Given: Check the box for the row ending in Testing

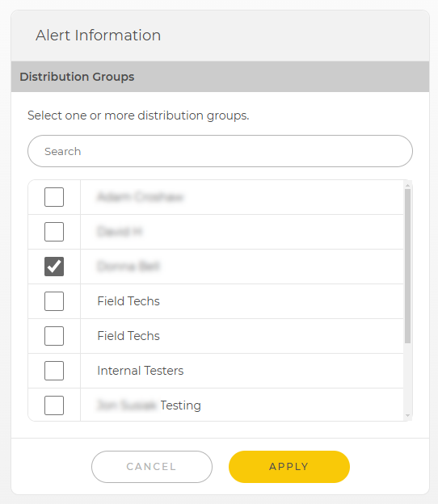Looking at the screenshot, I should 54,405.
